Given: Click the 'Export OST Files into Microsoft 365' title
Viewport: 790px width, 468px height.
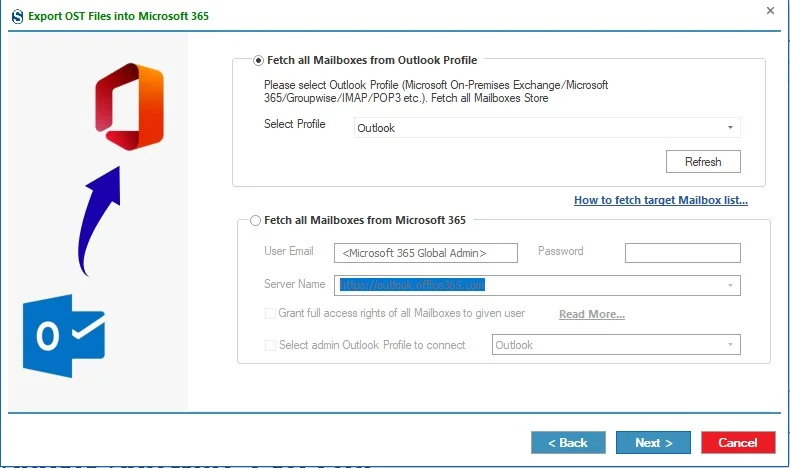Looking at the screenshot, I should [118, 16].
